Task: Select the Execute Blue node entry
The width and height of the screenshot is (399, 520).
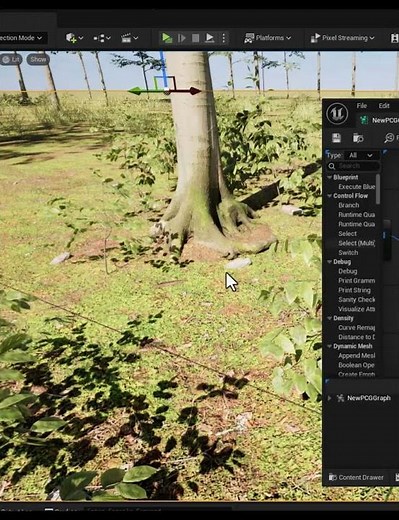Action: click(356, 187)
